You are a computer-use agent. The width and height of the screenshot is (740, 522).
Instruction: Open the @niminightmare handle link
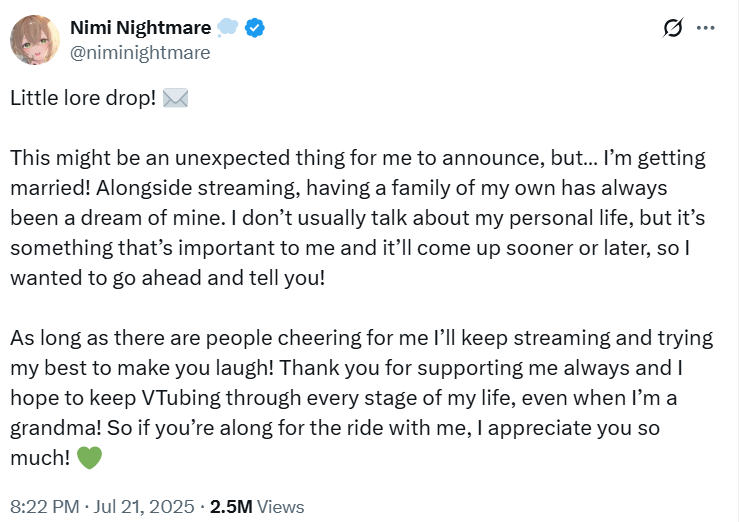click(139, 53)
